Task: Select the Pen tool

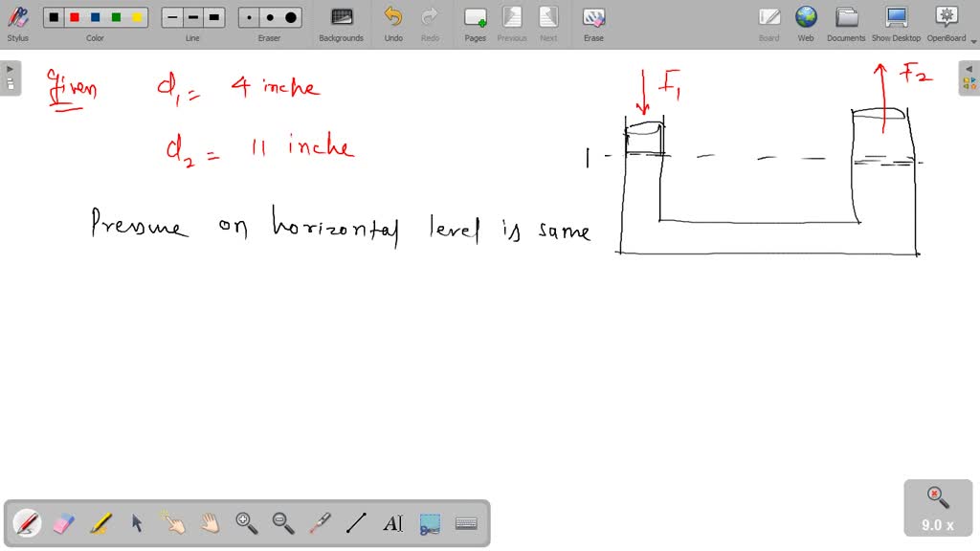Action: coord(26,522)
